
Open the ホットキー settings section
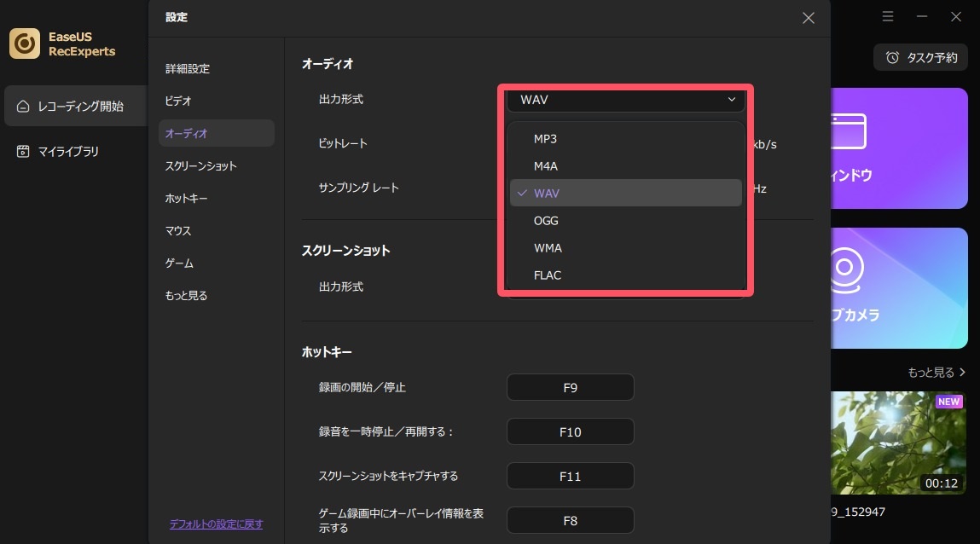point(184,198)
